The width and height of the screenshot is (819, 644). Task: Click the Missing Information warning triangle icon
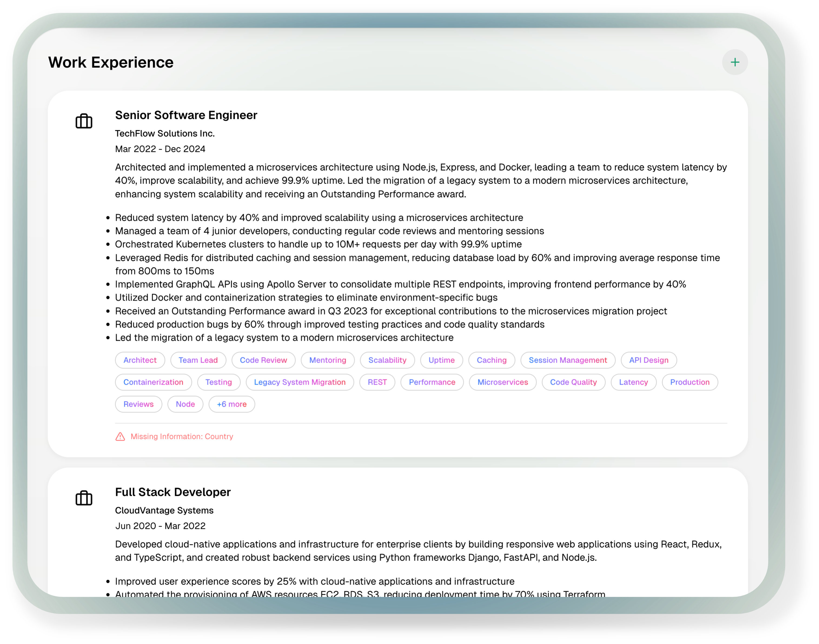pyautogui.click(x=120, y=436)
